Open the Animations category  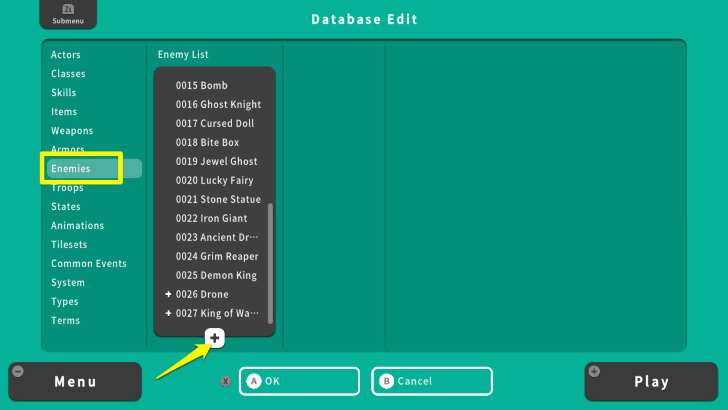[77, 226]
